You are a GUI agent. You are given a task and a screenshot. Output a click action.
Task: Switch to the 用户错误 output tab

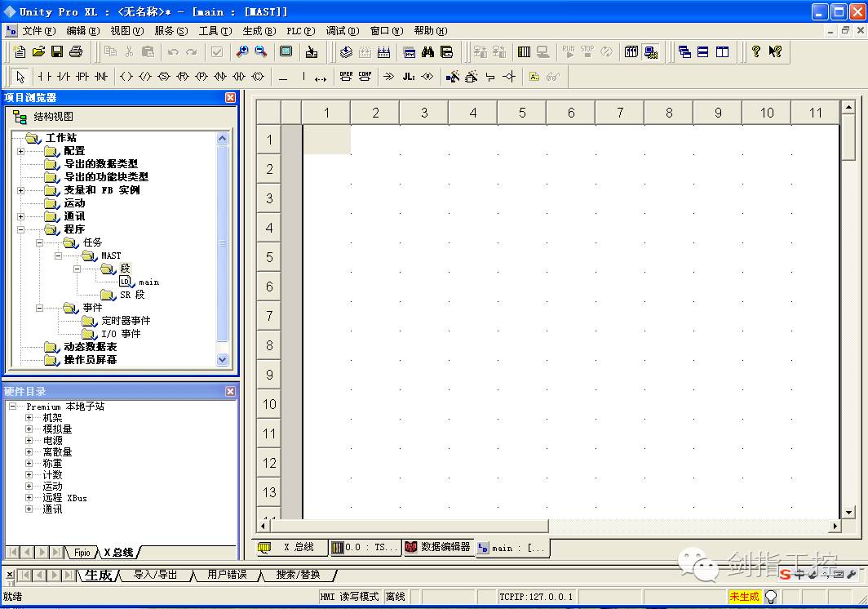tap(227, 575)
